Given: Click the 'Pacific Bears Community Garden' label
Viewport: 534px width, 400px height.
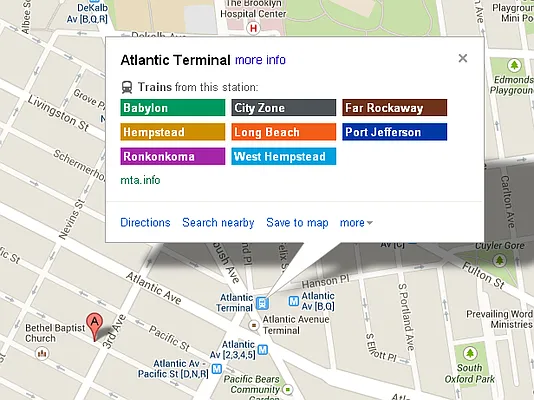Looking at the screenshot, I should coord(252,389).
